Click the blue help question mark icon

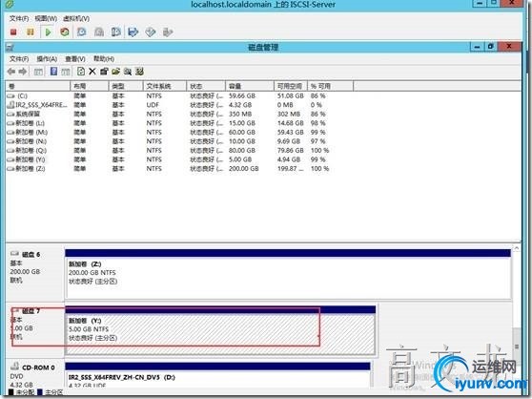coord(53,71)
